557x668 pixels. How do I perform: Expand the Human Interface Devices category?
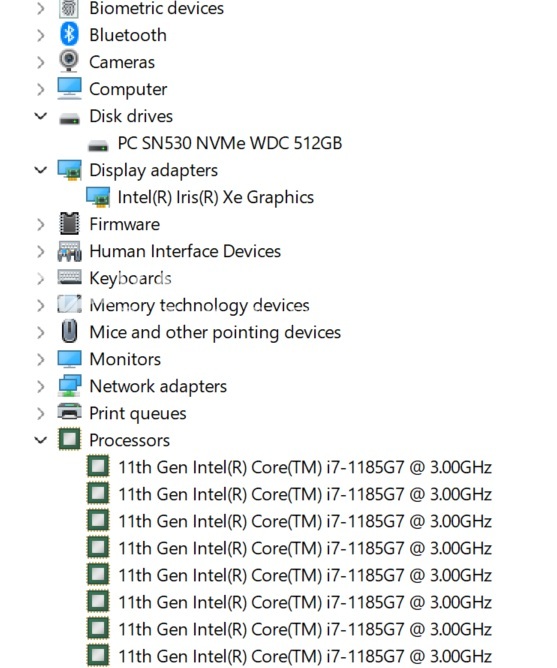(x=40, y=251)
